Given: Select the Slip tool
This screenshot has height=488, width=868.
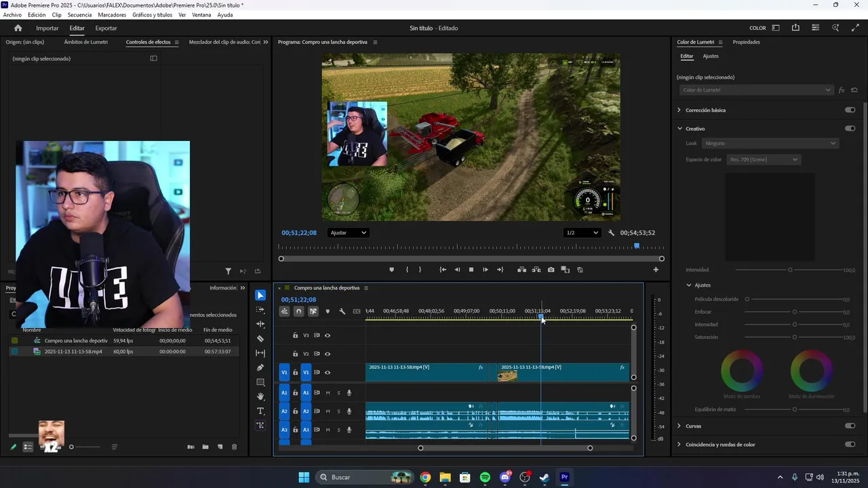Looking at the screenshot, I should (260, 353).
